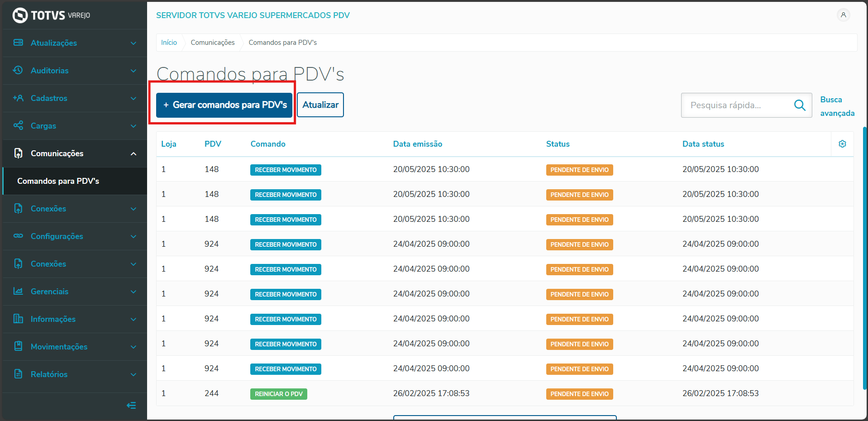Screen dimensions: 868x421
Task: Open the Busca avançada link
Action: (837, 106)
